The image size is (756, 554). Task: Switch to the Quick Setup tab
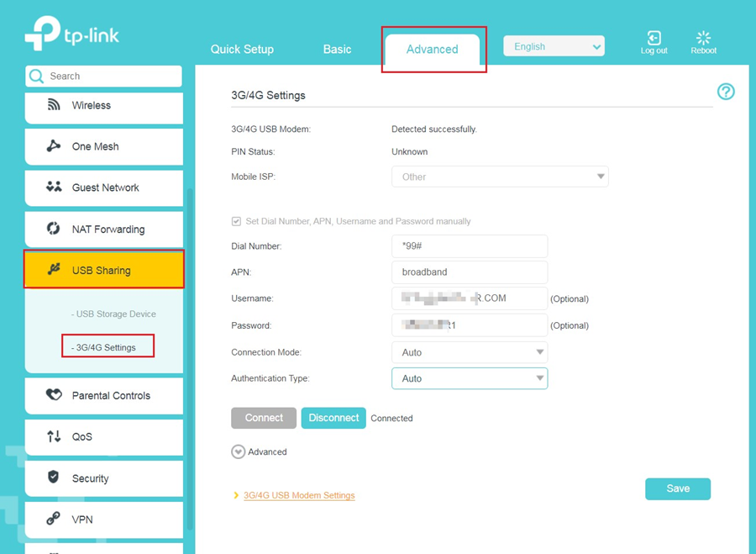(x=242, y=50)
